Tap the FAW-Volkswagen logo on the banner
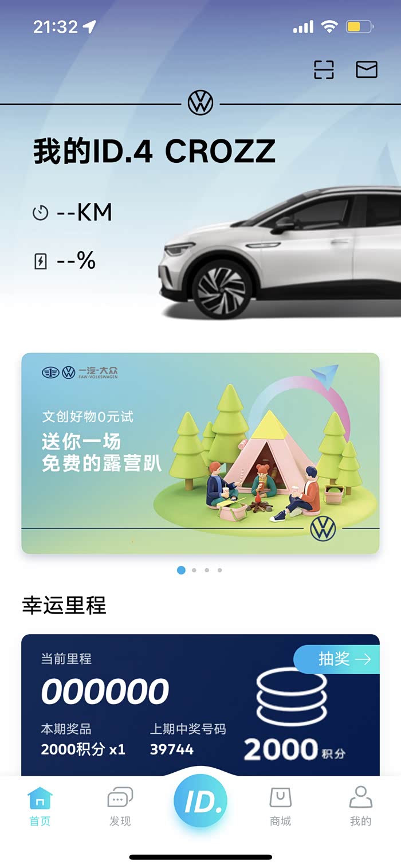This screenshot has height=868, width=401. [x=80, y=373]
